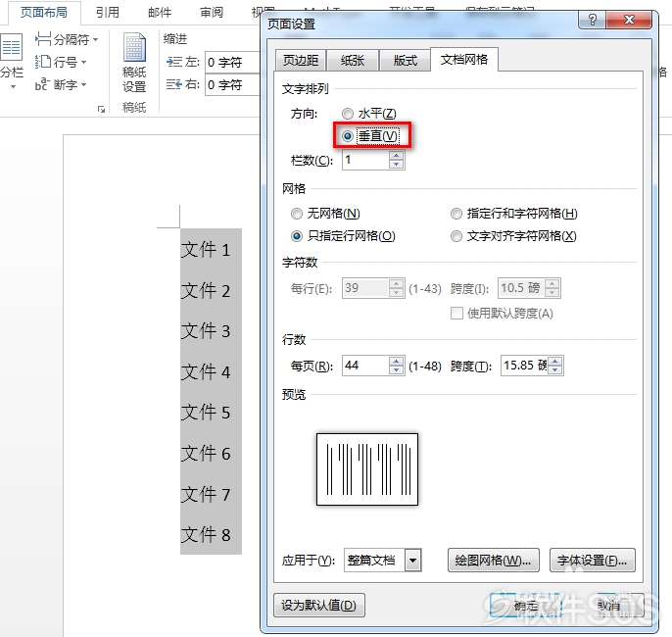Open the 纸张 tab in the dialog
This screenshot has width=672, height=637.
[x=353, y=60]
